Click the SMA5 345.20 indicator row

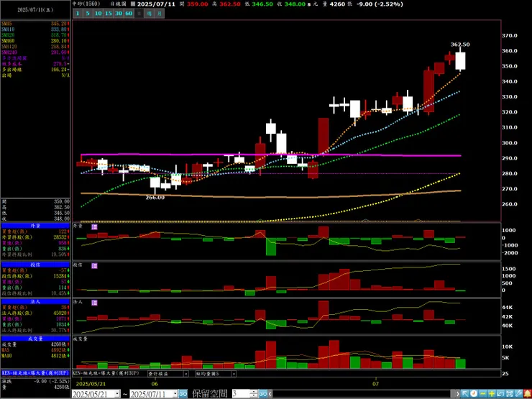click(x=35, y=24)
